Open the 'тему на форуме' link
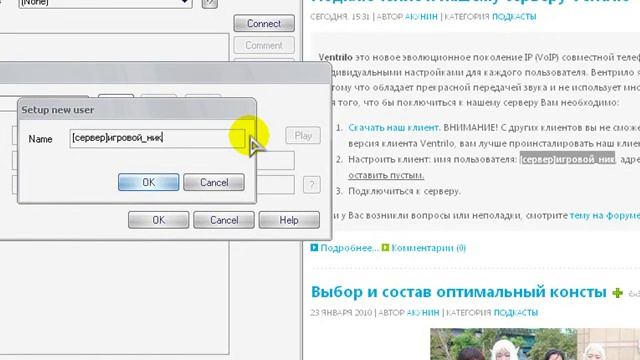The image size is (640, 360). 604,215
